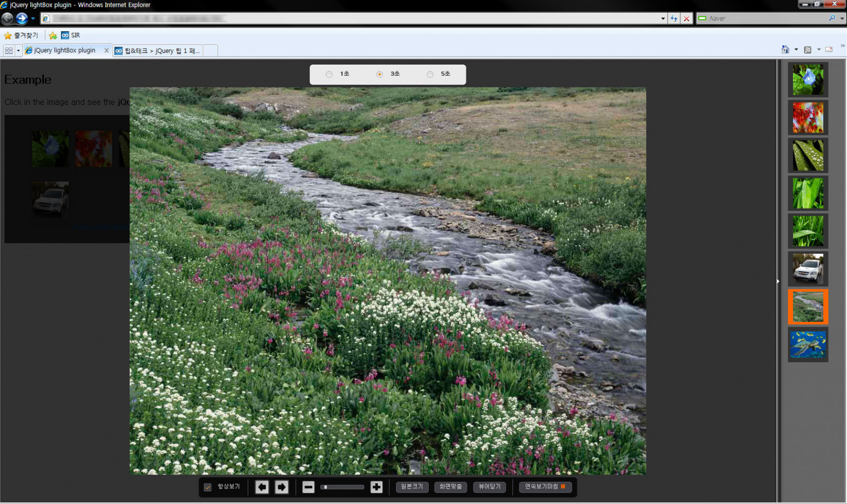Open a new blank tab

210,51
